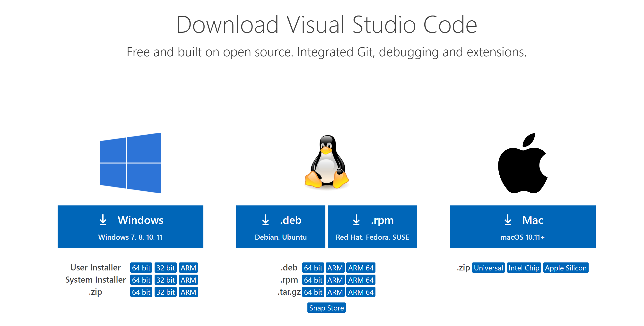The image size is (644, 326).
Task: Pick the .deb ARM 64 download
Action: click(360, 268)
